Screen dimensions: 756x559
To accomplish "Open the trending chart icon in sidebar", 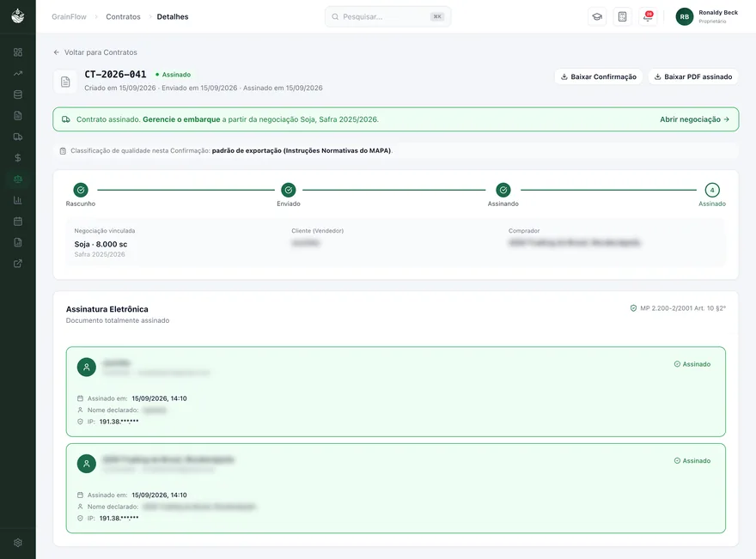I will [18, 73].
